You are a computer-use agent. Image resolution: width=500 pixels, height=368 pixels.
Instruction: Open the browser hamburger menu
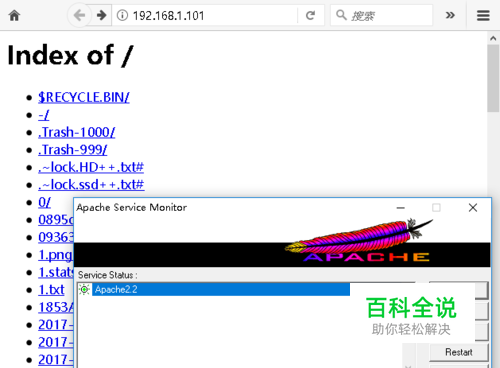pos(483,15)
